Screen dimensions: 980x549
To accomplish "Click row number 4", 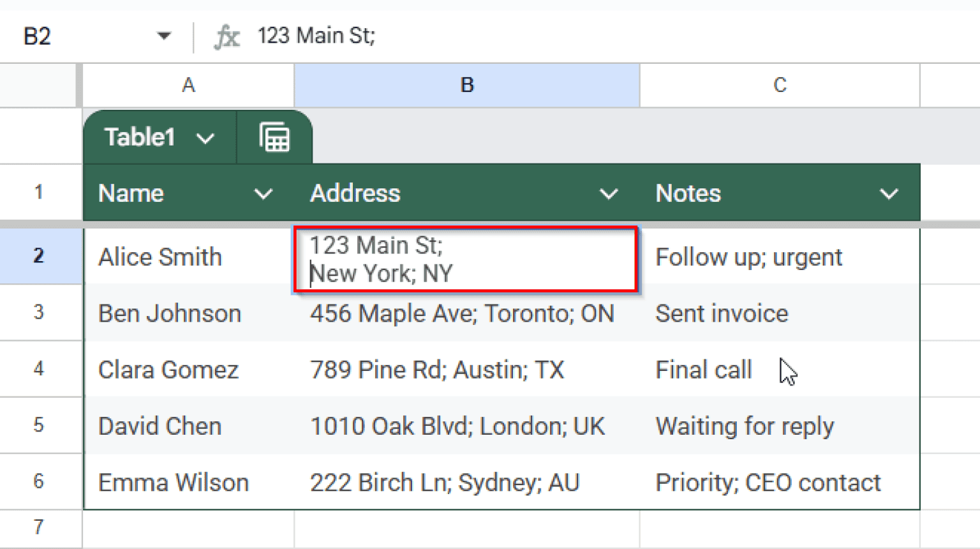I will pyautogui.click(x=40, y=369).
